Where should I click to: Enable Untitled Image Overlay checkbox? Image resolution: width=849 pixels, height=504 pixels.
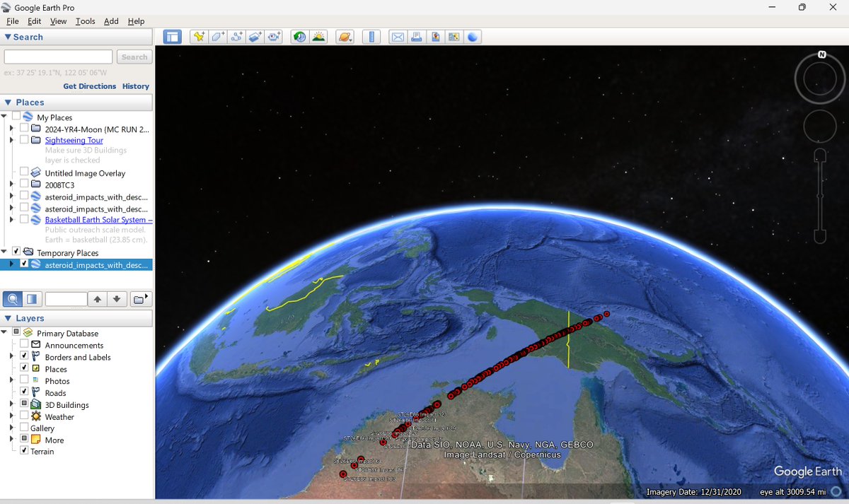(24, 172)
